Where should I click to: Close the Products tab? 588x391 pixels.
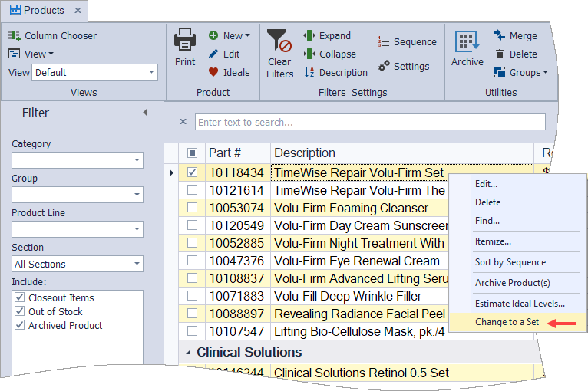(78, 11)
